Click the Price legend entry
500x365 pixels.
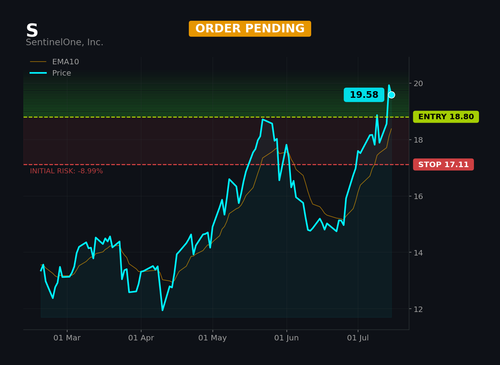(50, 73)
